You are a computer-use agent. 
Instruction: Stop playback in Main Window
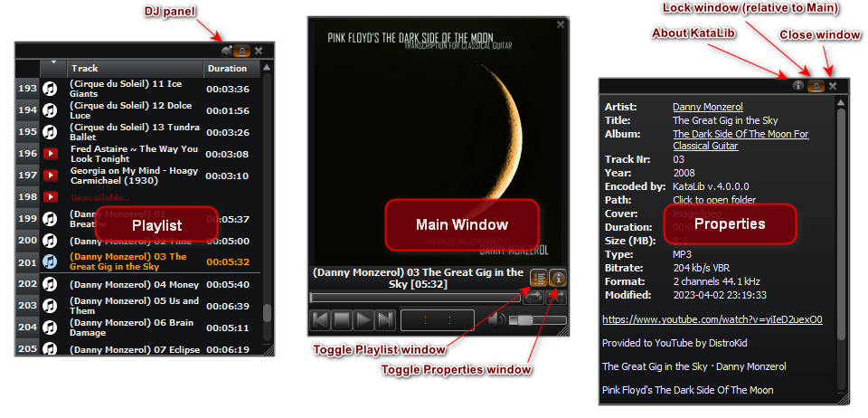pos(342,320)
